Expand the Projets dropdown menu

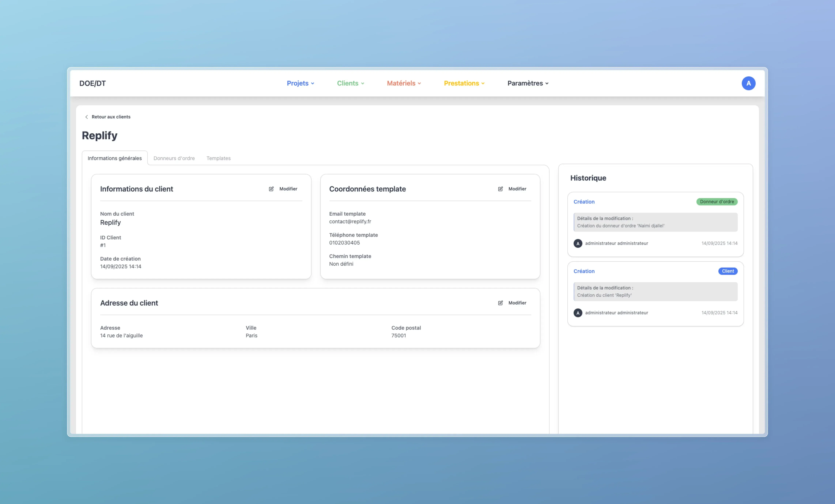pyautogui.click(x=300, y=83)
